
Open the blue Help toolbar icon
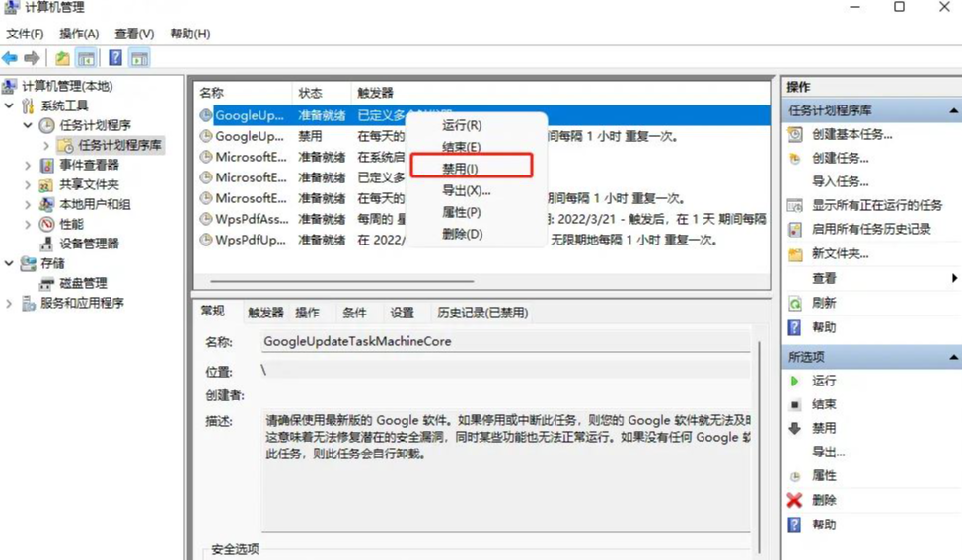(114, 58)
